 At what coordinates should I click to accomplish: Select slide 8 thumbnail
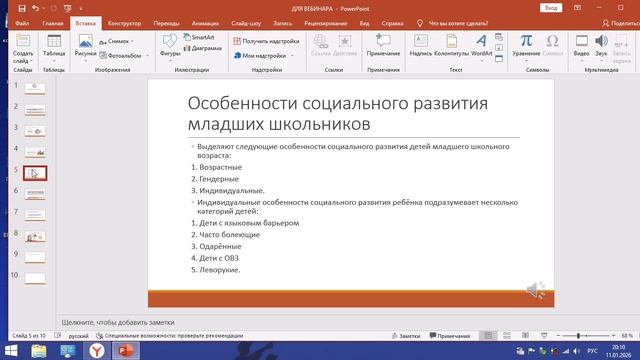click(x=35, y=236)
